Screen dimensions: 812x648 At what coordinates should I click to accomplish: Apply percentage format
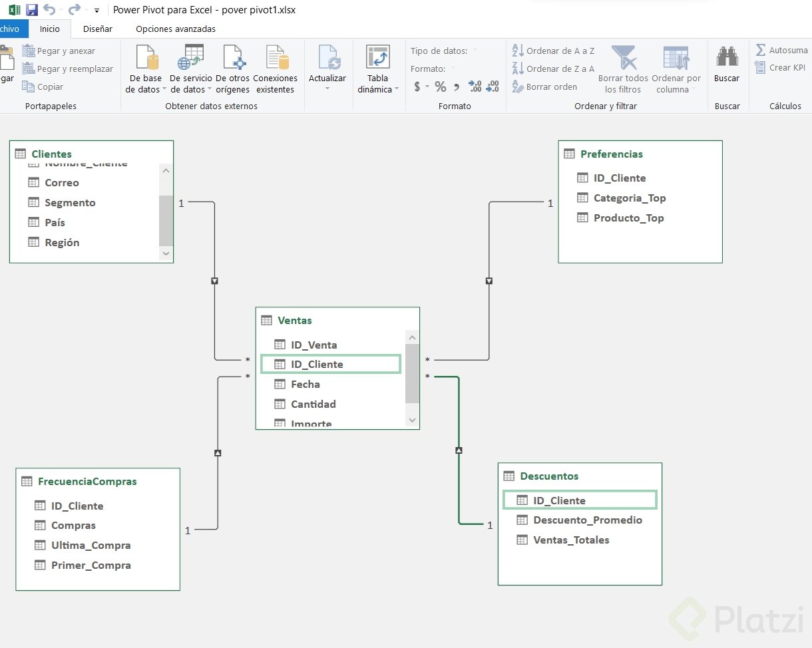(x=441, y=86)
